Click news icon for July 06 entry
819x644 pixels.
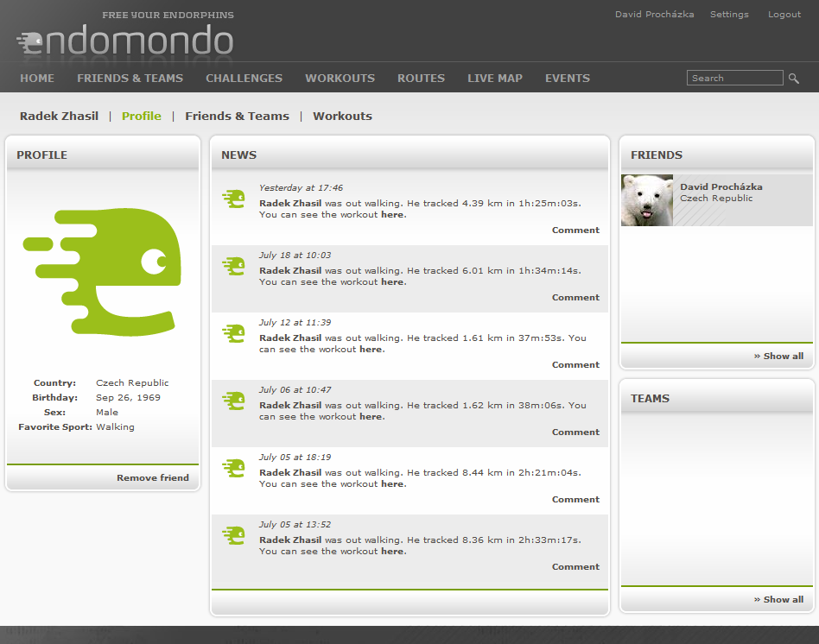pos(233,401)
